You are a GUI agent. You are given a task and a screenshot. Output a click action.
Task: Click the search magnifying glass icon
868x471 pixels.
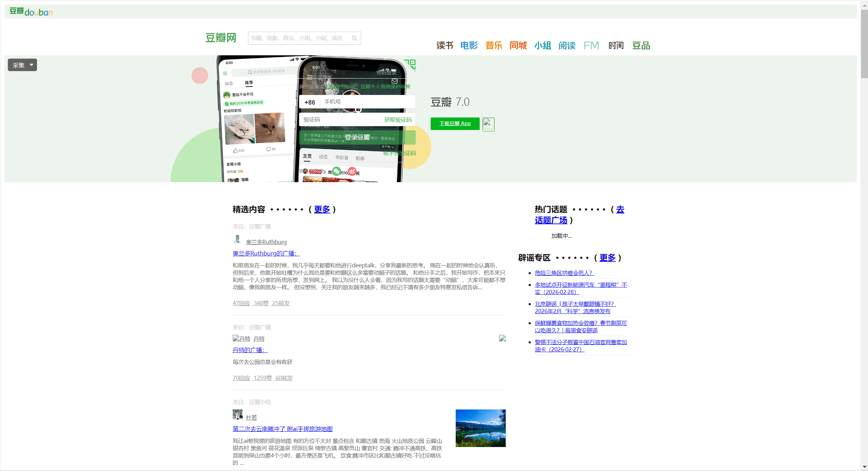click(x=354, y=38)
